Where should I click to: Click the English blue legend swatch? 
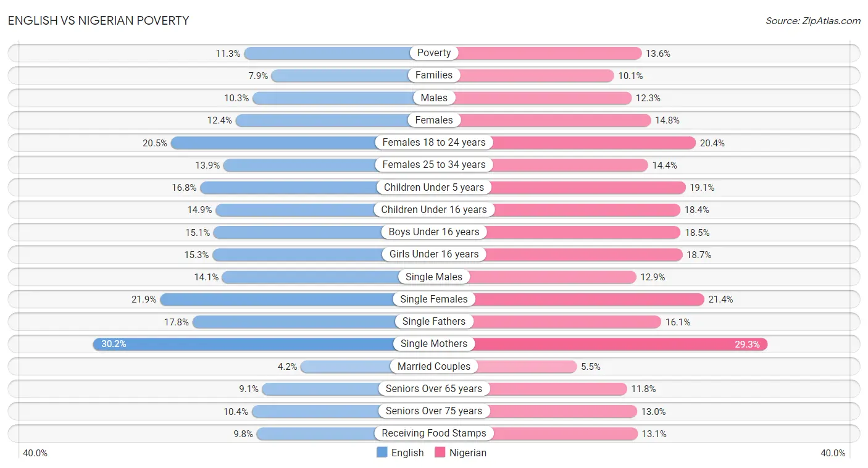tap(382, 453)
